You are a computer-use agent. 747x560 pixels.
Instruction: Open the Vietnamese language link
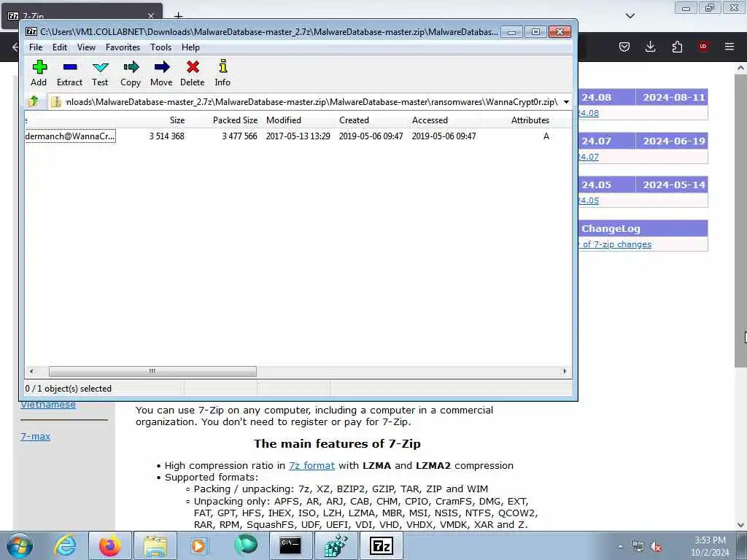tap(48, 404)
